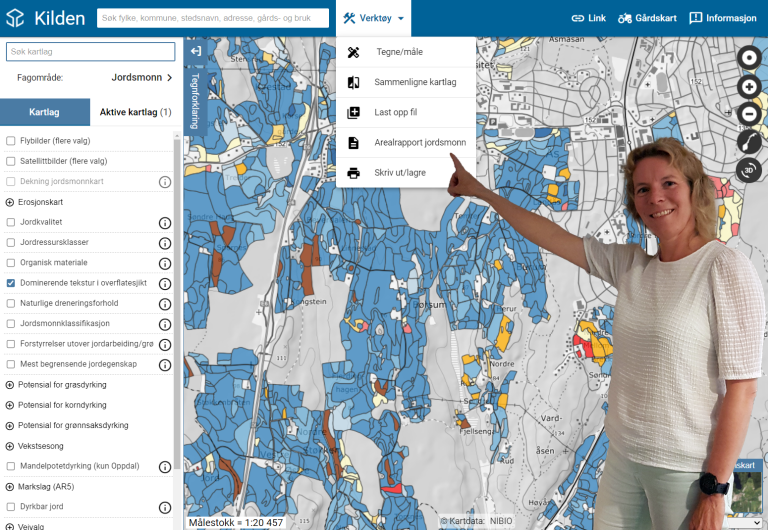Enable Flybilder layer checkbox
This screenshot has width=768, height=530.
tap(11, 141)
